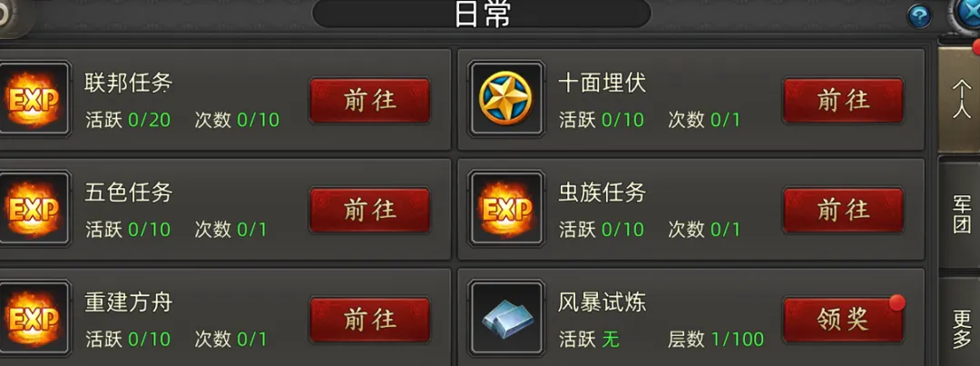Click the 十面埋伏 gold star icon
The image size is (980, 366).
pyautogui.click(x=505, y=98)
